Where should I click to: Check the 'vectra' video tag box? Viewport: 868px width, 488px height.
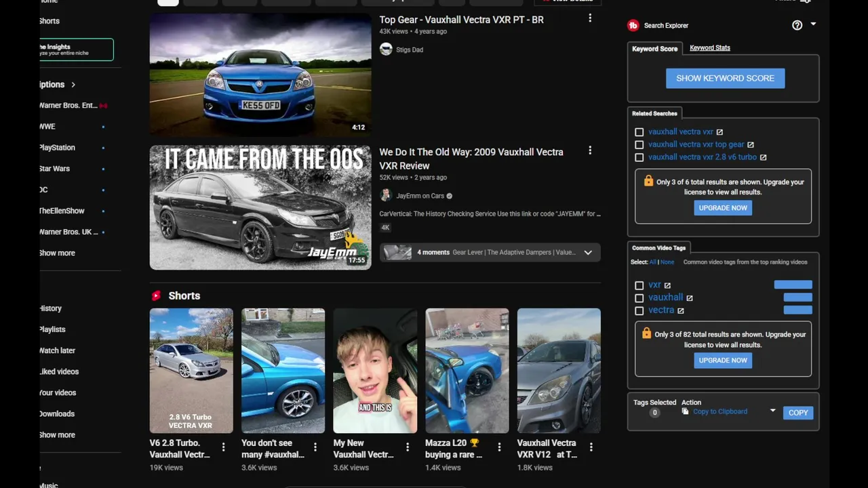coord(639,311)
